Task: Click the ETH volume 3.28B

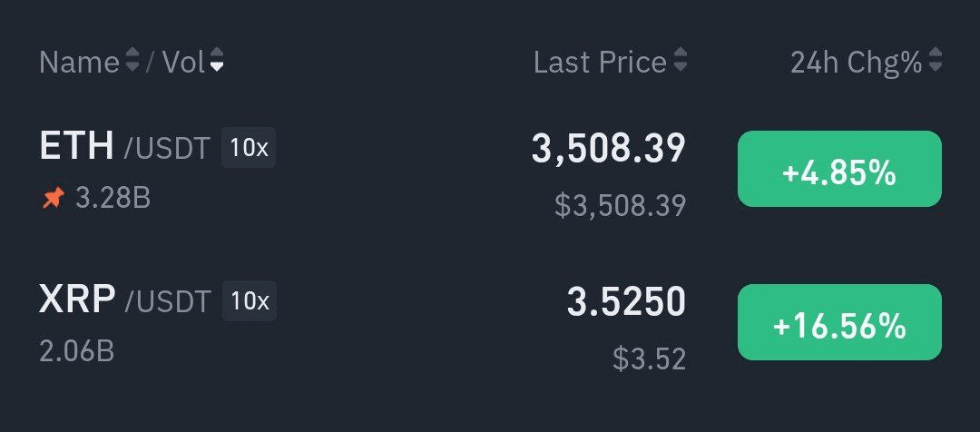Action: 113,198
